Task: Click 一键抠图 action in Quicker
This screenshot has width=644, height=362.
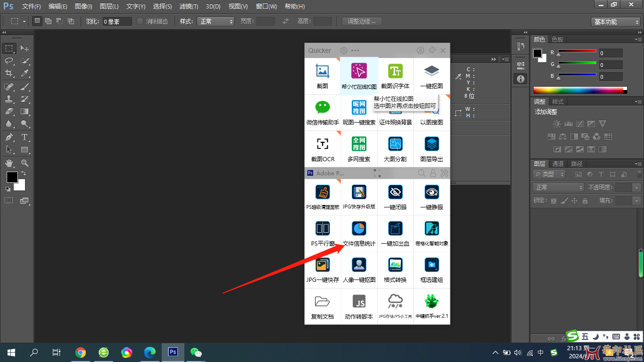Action: click(x=432, y=76)
